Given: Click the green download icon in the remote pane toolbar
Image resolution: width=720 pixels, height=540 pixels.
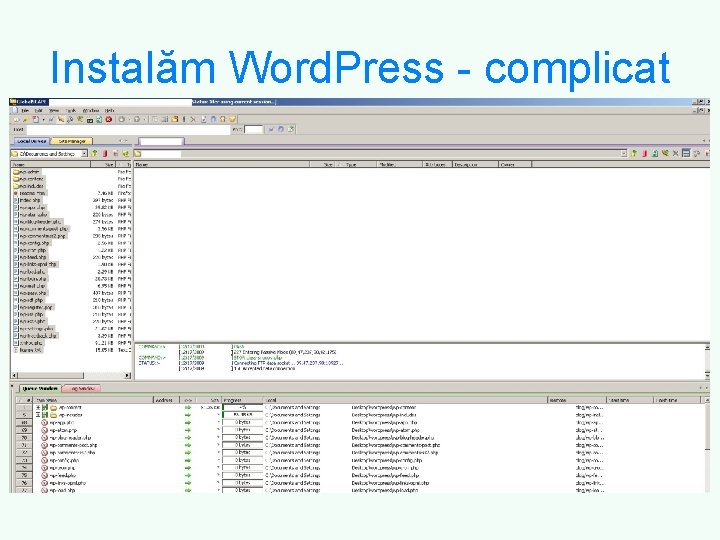Looking at the screenshot, I should pos(655,154).
